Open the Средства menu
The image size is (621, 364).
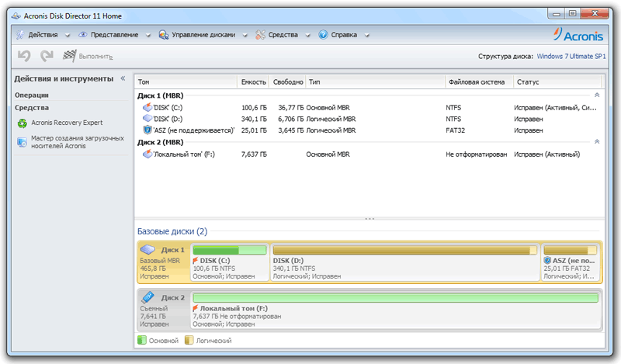pyautogui.click(x=283, y=35)
